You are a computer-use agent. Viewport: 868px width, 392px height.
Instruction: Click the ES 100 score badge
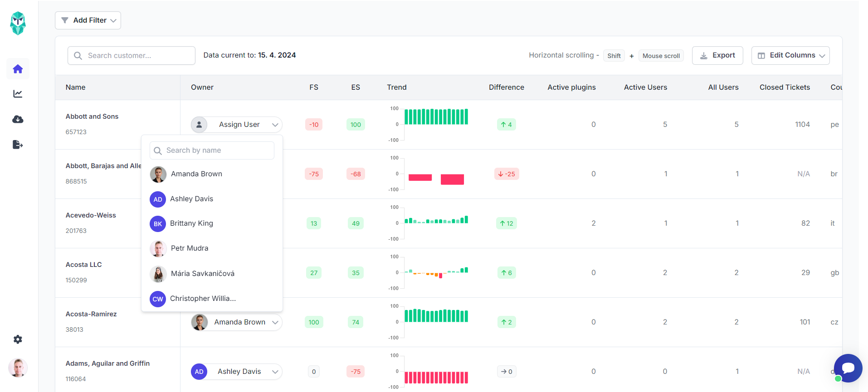tap(356, 125)
